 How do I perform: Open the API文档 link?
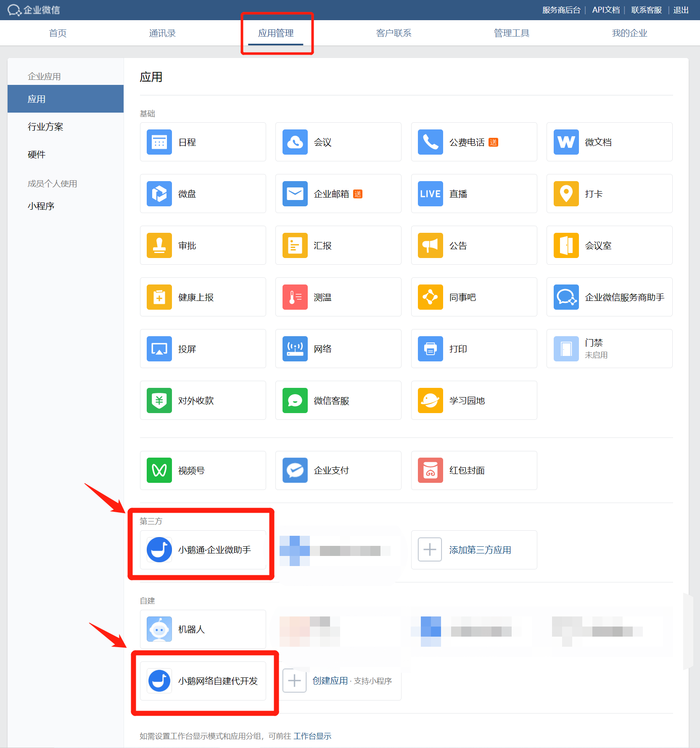[x=606, y=10]
